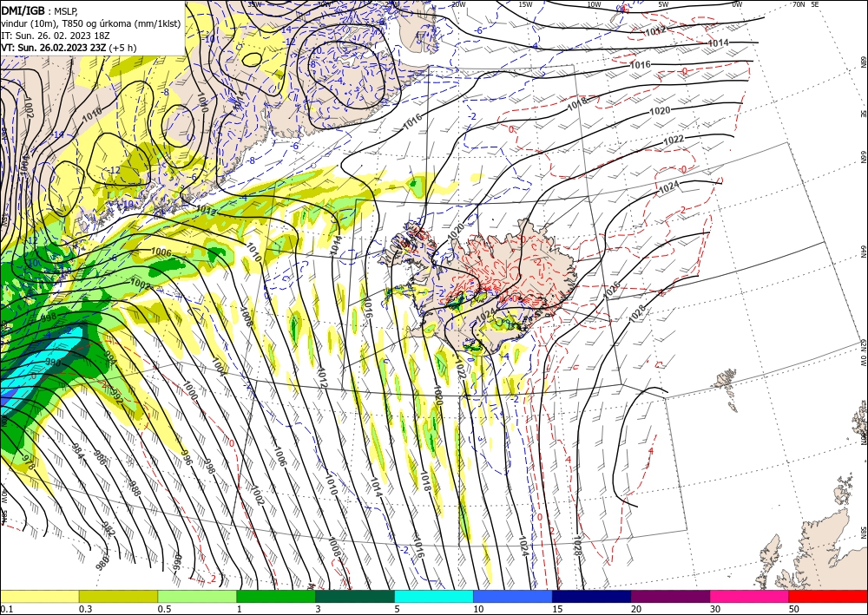Click the pink 30 mm legend swatch
868x615 pixels.
click(x=749, y=596)
